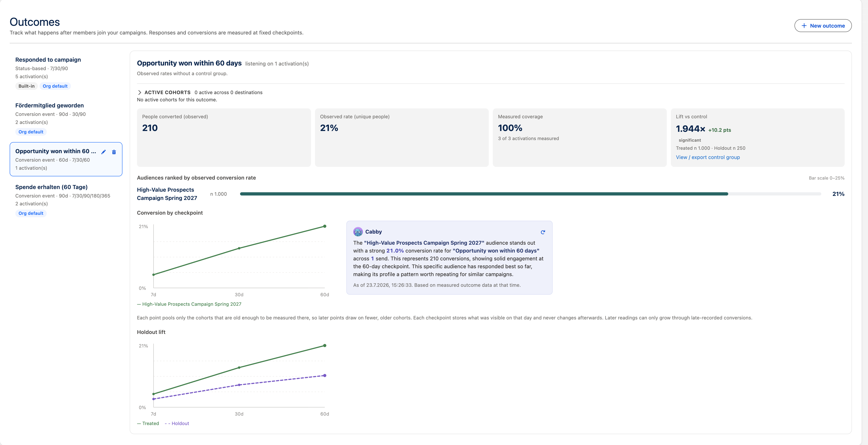Click the plus icon in New outcome button
This screenshot has width=868, height=445.
click(804, 26)
